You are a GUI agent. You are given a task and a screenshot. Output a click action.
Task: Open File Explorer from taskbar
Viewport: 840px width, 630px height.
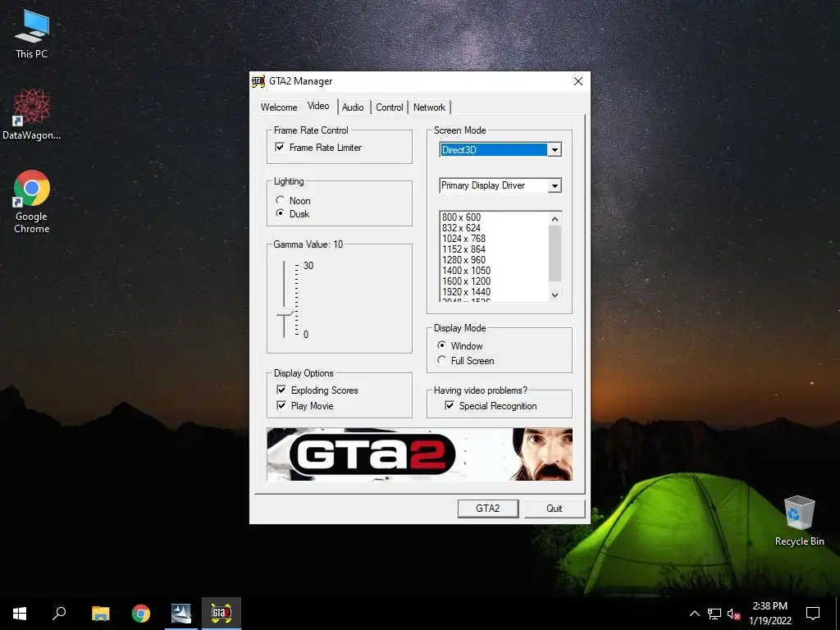(x=100, y=614)
